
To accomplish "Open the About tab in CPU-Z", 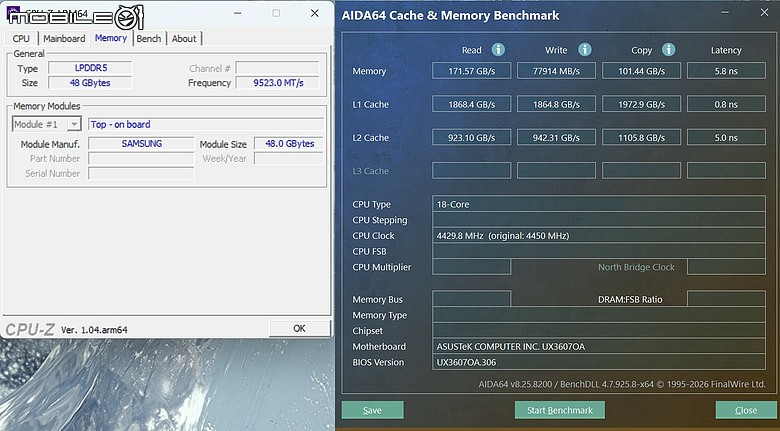I will point(184,38).
